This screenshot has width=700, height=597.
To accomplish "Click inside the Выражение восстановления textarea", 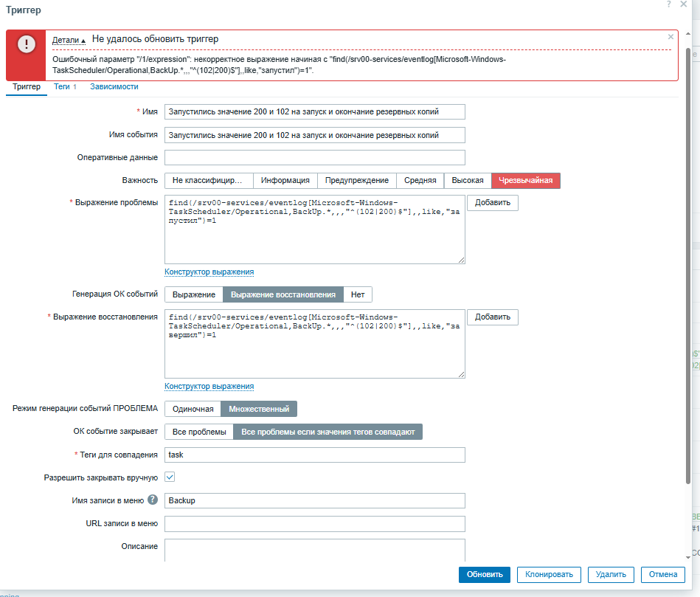I will [x=315, y=344].
